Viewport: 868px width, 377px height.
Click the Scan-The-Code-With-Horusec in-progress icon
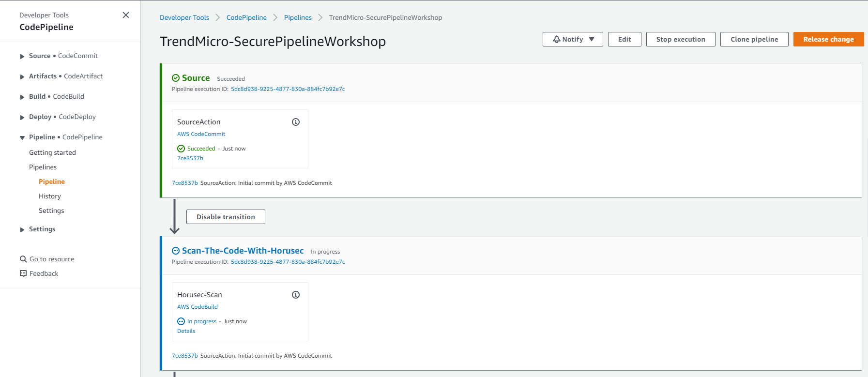tap(176, 251)
